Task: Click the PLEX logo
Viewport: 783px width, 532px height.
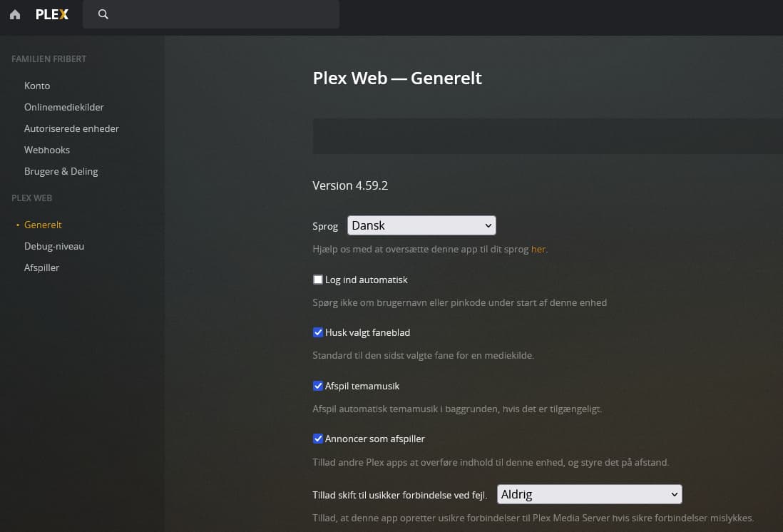Action: click(52, 14)
